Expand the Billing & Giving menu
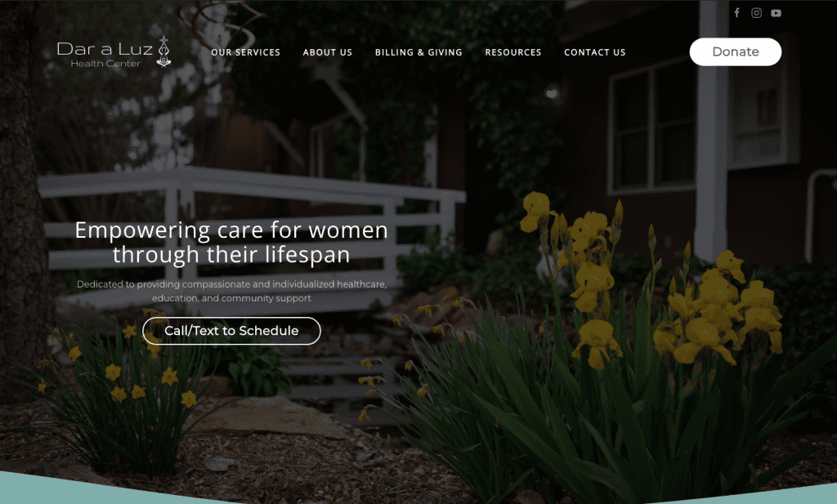837x504 pixels. coord(418,52)
